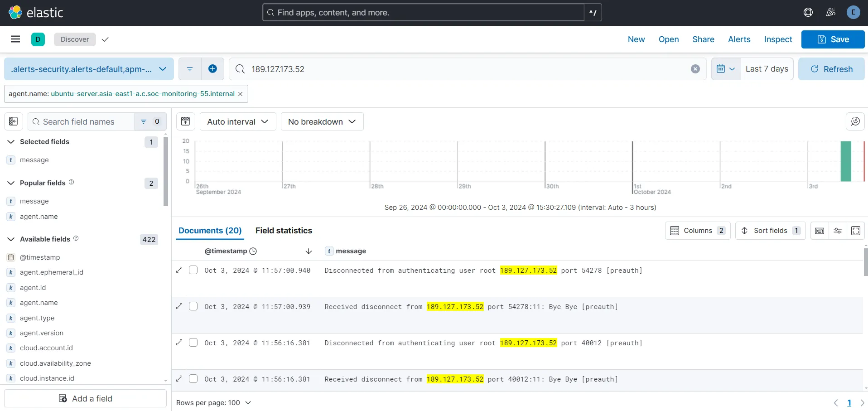Select the checkbox next to the 11:56:16.381 Disconnected row
868x411 pixels.
(x=193, y=342)
